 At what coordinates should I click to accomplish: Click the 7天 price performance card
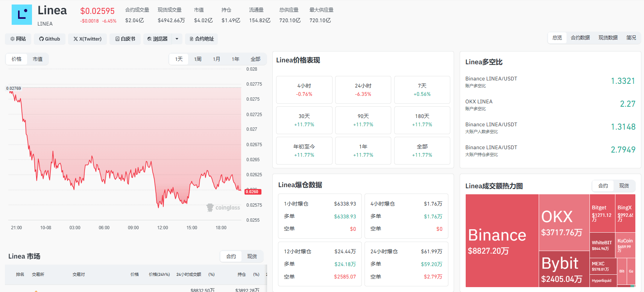(422, 90)
